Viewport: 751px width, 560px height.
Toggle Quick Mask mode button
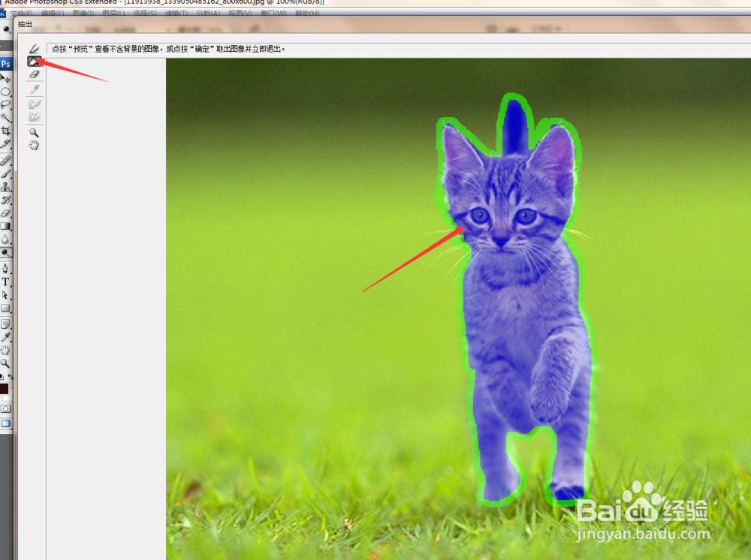coord(6,409)
